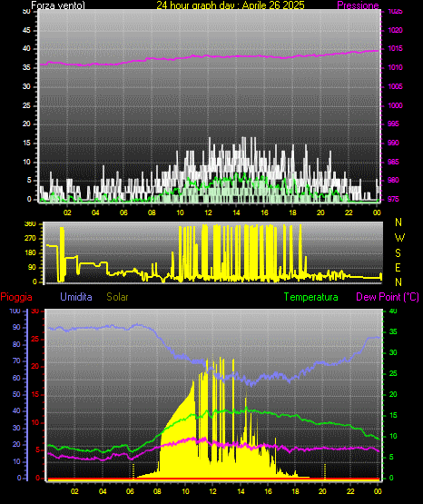Click the Pressione legend label
The width and height of the screenshot is (423, 504).
click(358, 5)
